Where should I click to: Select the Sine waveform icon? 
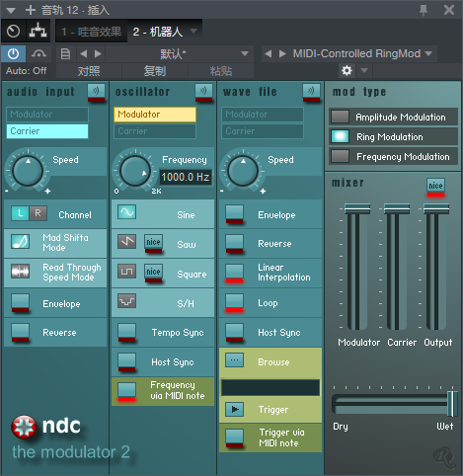[126, 212]
